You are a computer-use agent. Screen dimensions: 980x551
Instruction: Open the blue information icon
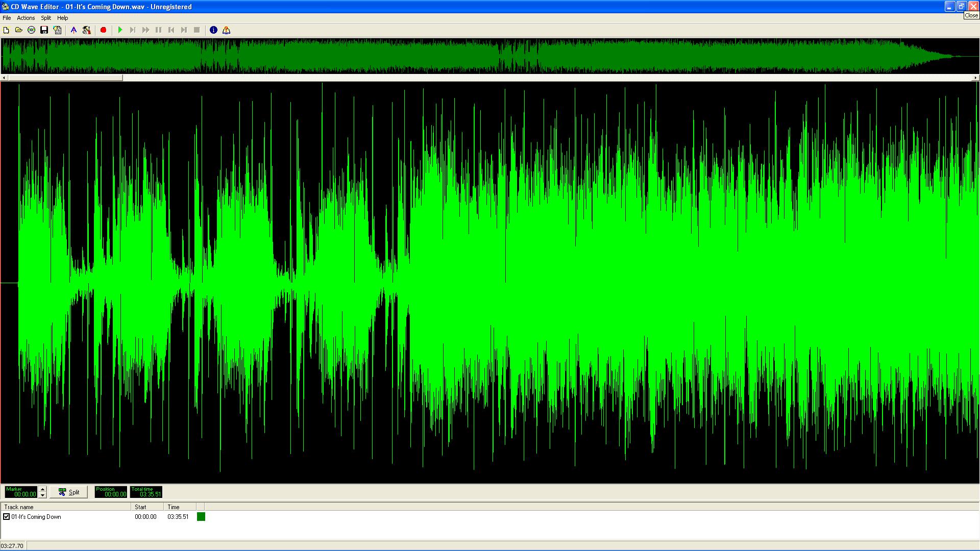[x=213, y=30]
